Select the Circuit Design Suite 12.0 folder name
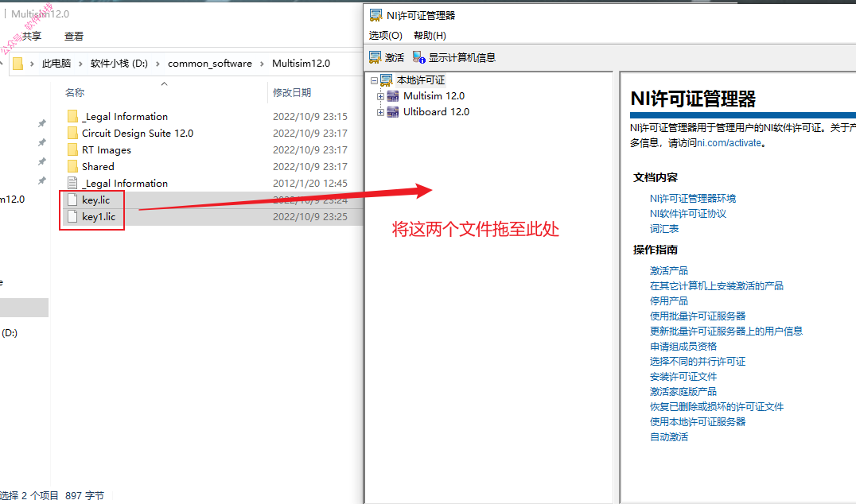 [138, 133]
